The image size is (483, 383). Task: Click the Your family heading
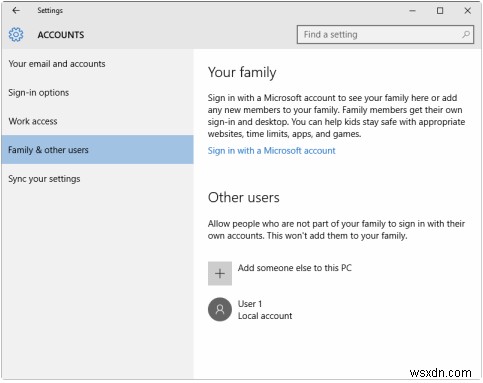click(x=242, y=72)
